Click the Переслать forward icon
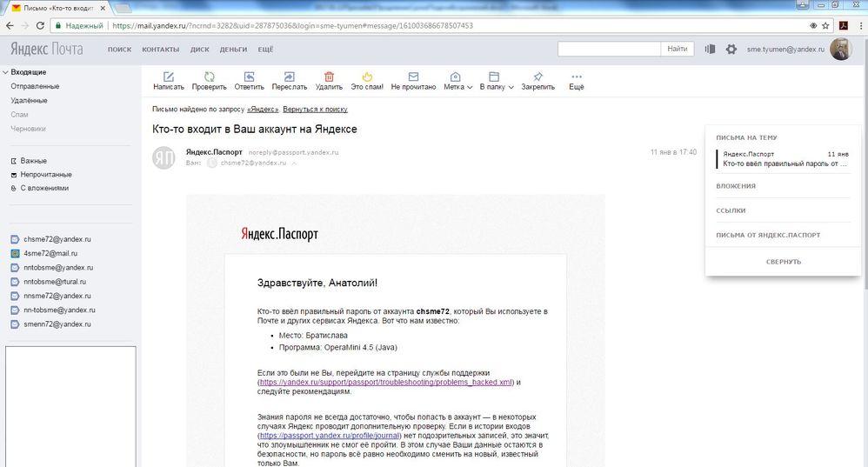 click(289, 77)
